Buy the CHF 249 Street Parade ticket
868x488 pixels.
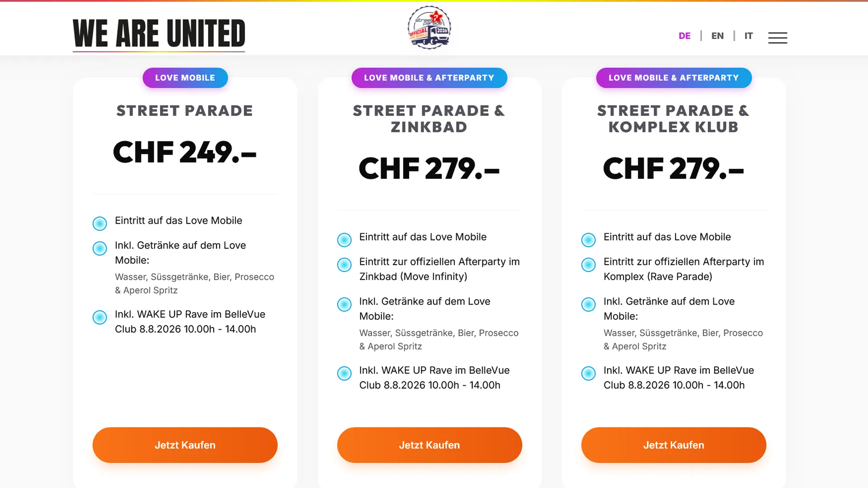pos(185,445)
